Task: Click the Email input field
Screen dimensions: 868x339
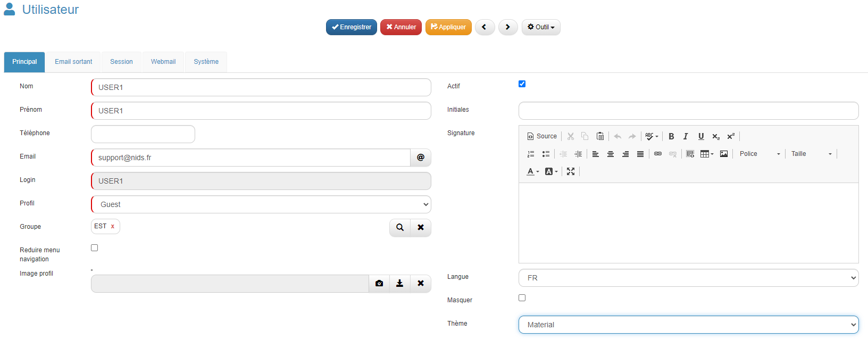Action: click(x=251, y=158)
